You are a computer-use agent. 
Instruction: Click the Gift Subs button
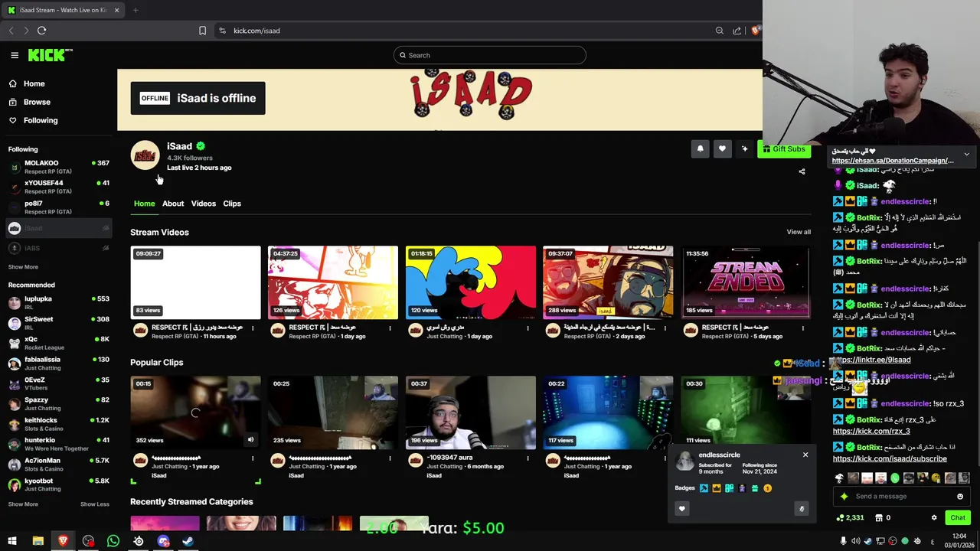point(784,149)
